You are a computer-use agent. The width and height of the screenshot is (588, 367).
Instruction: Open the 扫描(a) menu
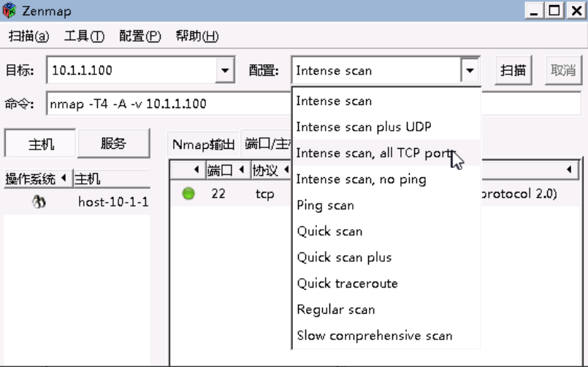(29, 36)
